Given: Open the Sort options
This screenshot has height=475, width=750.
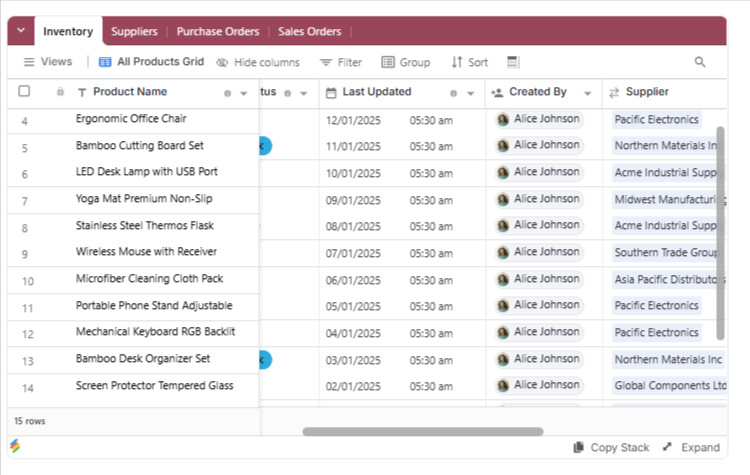Looking at the screenshot, I should tap(470, 62).
